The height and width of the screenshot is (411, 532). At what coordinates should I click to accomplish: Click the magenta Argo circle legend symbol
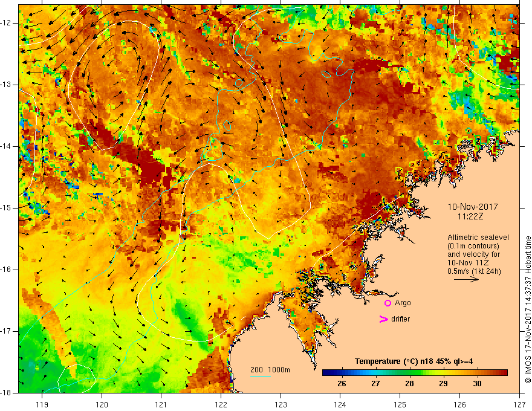[388, 303]
